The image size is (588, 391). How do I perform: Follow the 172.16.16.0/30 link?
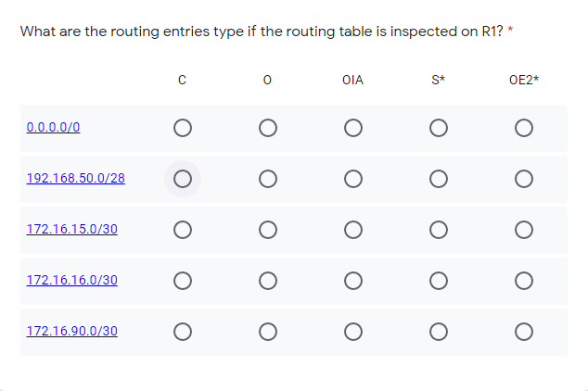[72, 280]
